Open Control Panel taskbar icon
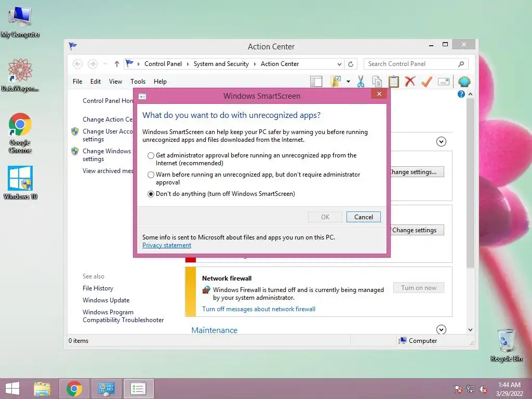The height and width of the screenshot is (399, 532). [106, 389]
